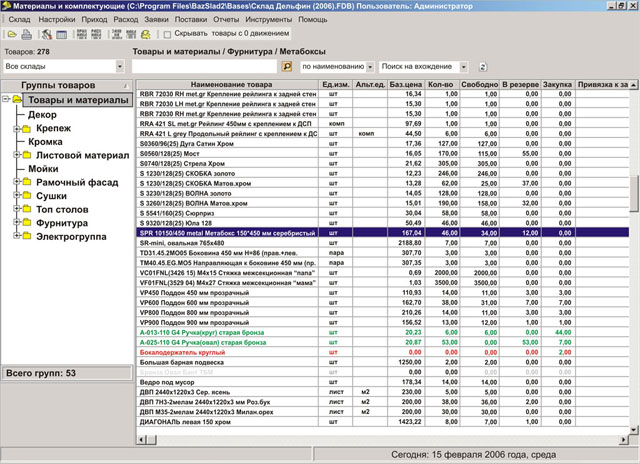Click the product search input field

coord(204,66)
